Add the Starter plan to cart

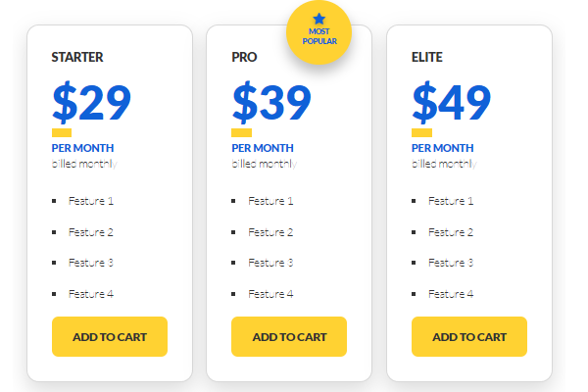[110, 336]
